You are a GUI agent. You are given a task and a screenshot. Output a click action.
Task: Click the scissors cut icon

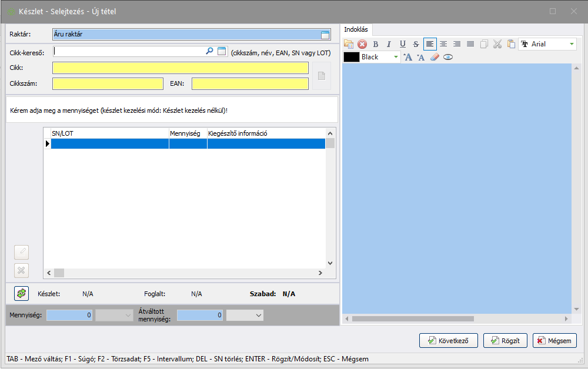pos(497,44)
